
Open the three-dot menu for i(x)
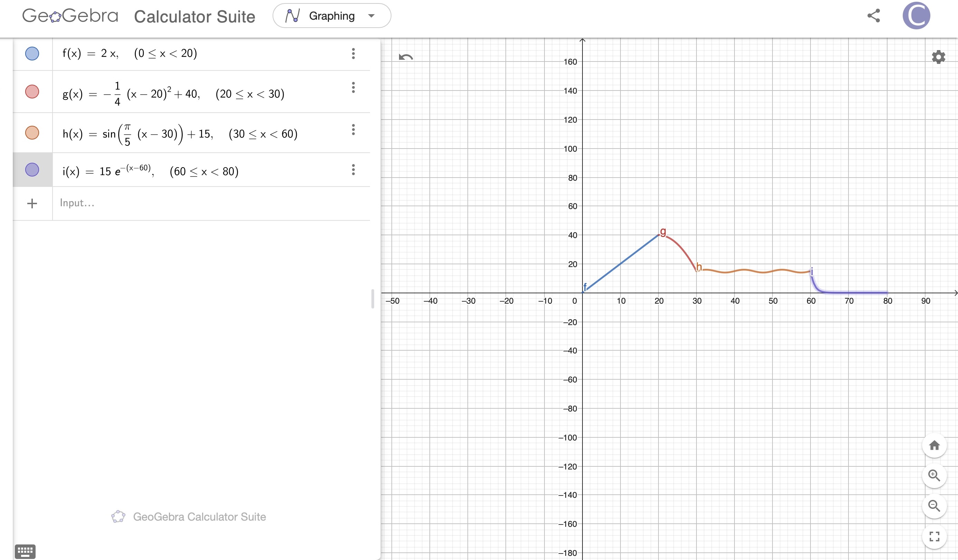pyautogui.click(x=353, y=170)
